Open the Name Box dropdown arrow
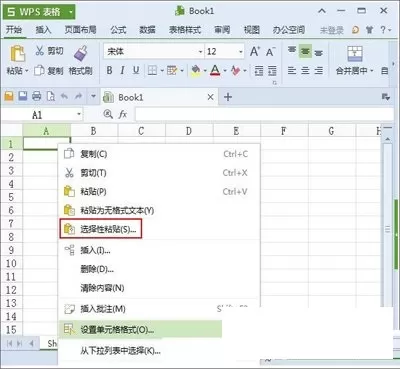The width and height of the screenshot is (400, 369). pyautogui.click(x=79, y=114)
